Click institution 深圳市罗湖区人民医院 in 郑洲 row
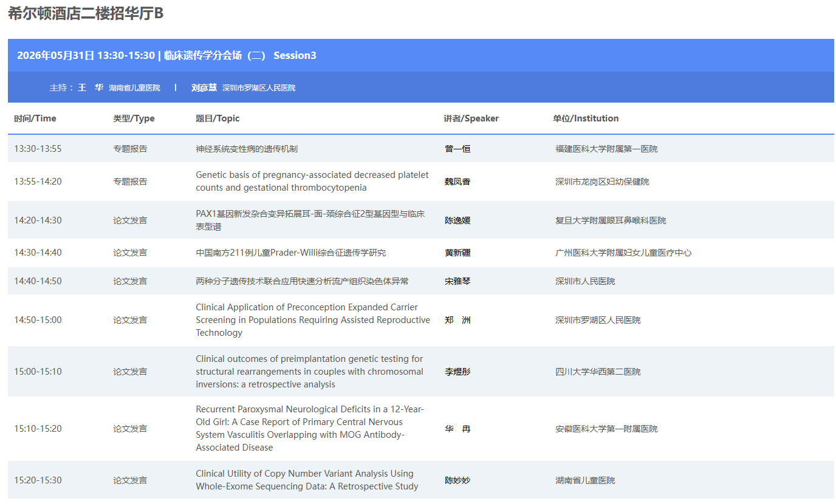This screenshot has height=504, width=836. tap(598, 320)
